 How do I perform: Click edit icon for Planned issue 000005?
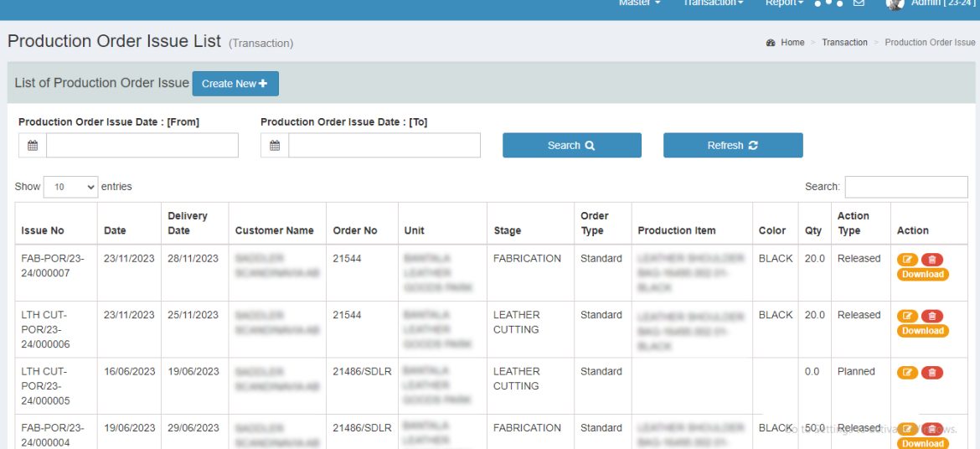[x=907, y=373]
